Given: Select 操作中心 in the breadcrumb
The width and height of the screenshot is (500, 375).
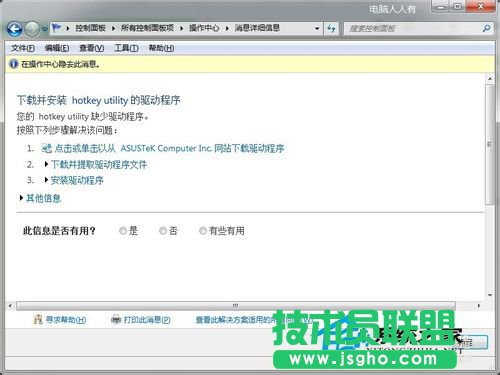Looking at the screenshot, I should [204, 28].
